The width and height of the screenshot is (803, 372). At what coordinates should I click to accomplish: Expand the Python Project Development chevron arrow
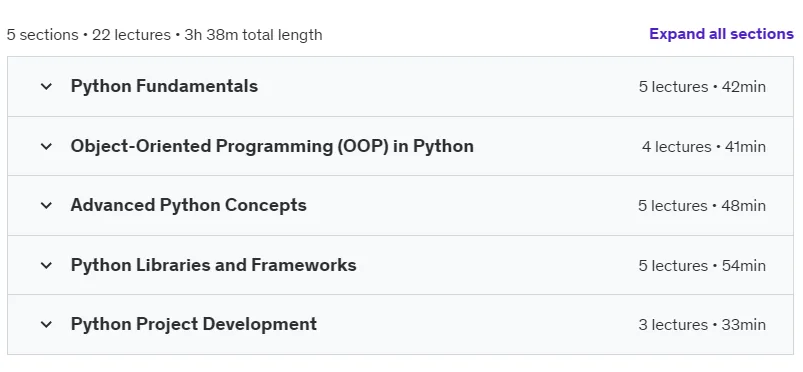(46, 324)
